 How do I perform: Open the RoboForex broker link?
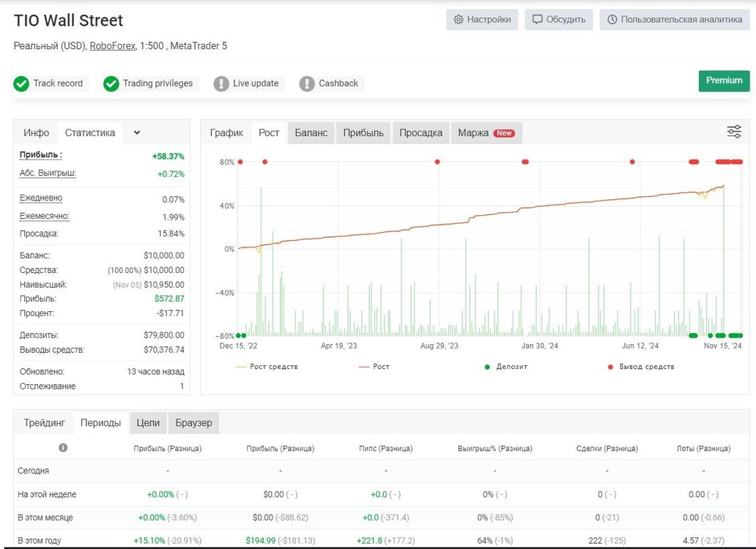coord(112,45)
